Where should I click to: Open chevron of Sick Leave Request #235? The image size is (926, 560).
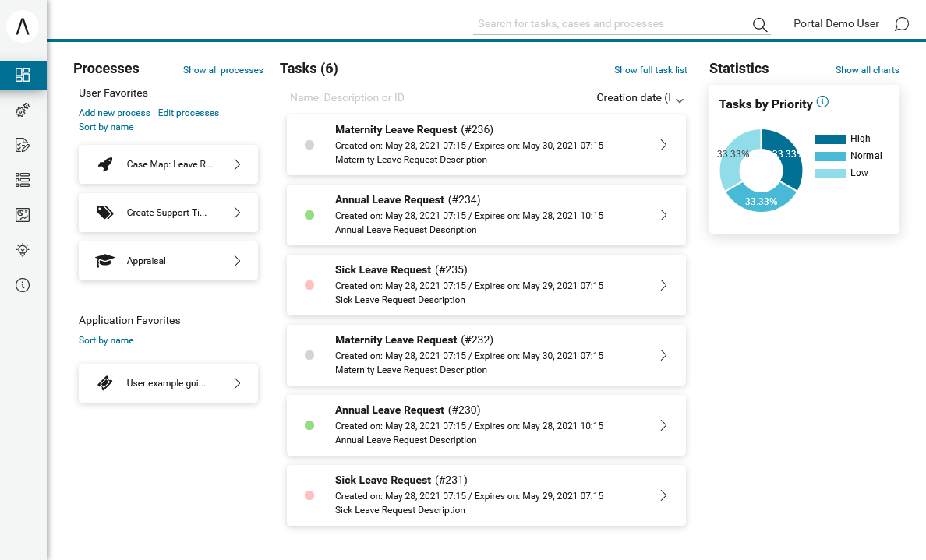click(x=664, y=286)
